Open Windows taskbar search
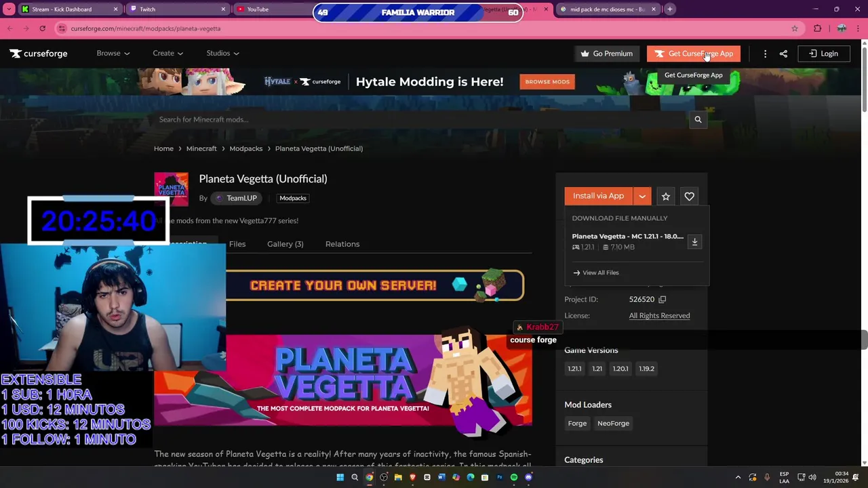The image size is (868, 488). click(x=355, y=477)
